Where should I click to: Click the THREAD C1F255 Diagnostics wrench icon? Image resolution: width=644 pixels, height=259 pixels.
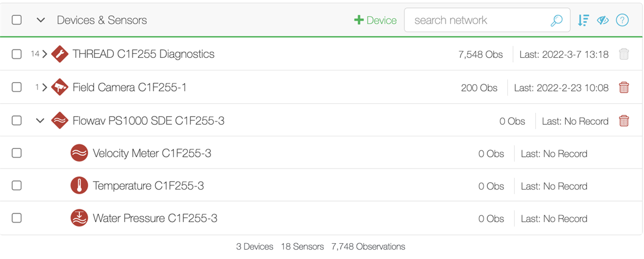pos(60,54)
